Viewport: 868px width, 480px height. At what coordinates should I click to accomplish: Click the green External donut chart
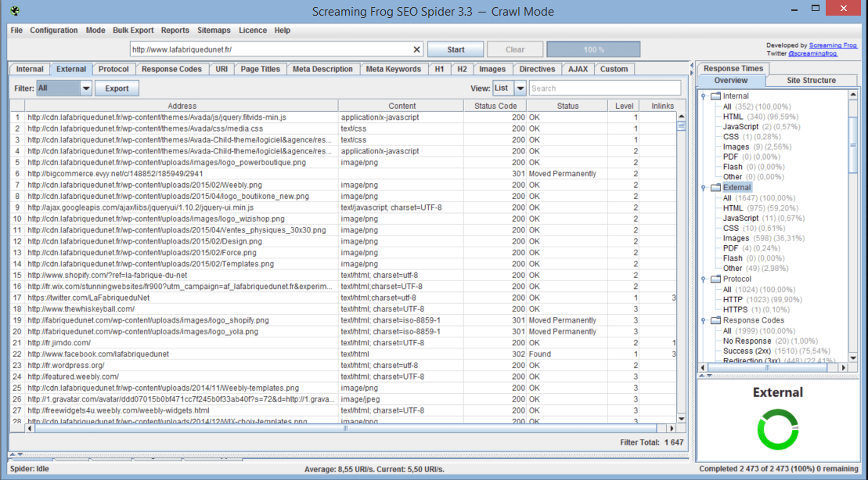(x=778, y=430)
